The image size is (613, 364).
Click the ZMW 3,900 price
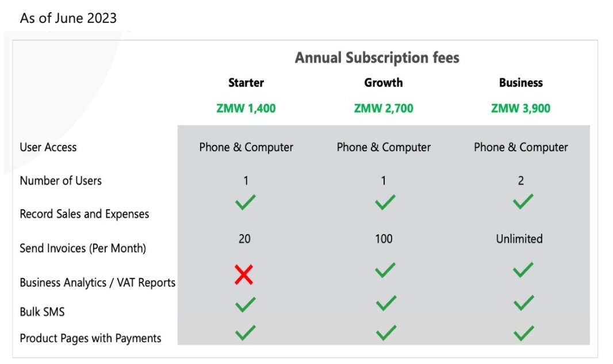click(x=521, y=108)
